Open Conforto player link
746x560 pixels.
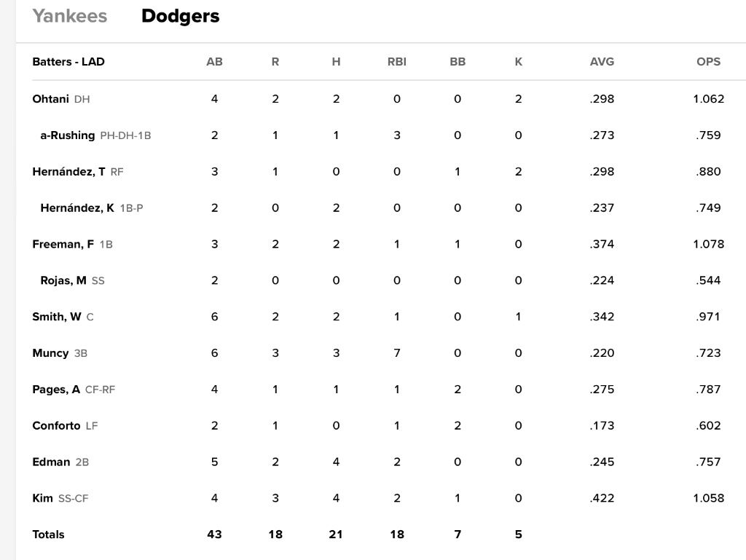[x=56, y=425]
